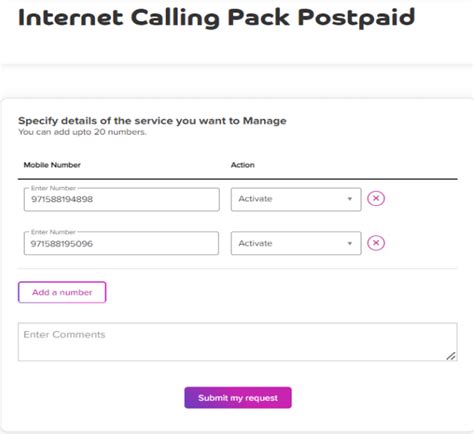Click into the Enter Comments text area
Screen dimensions: 474x434
coord(237,342)
